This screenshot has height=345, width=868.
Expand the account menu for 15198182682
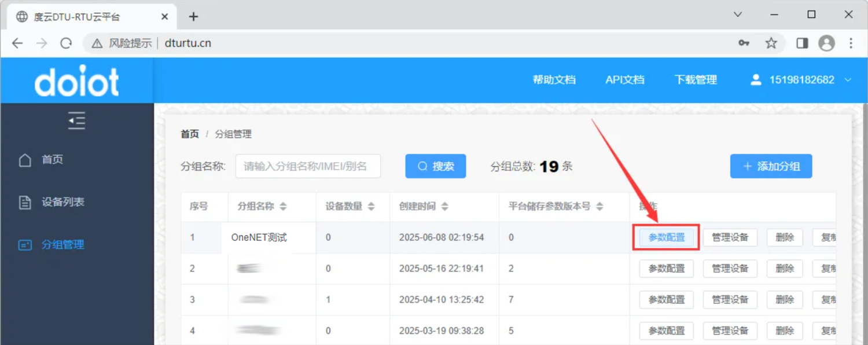(x=847, y=80)
